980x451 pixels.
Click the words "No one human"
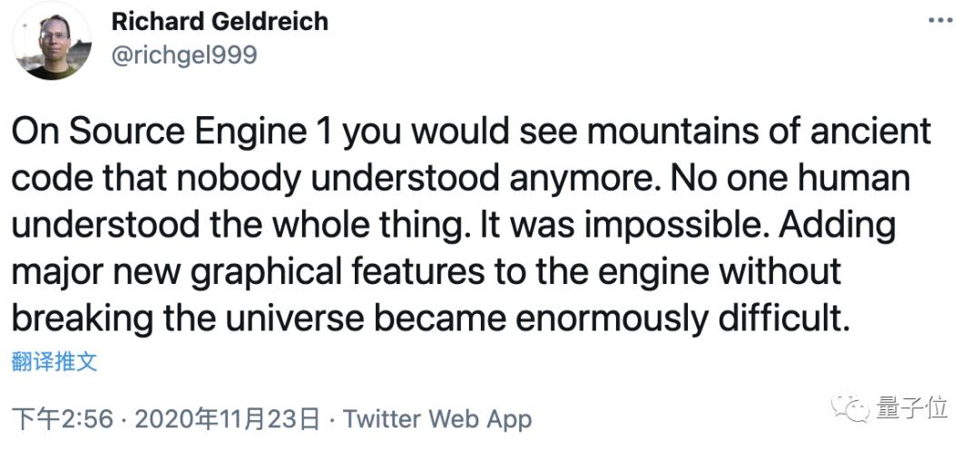click(x=784, y=180)
